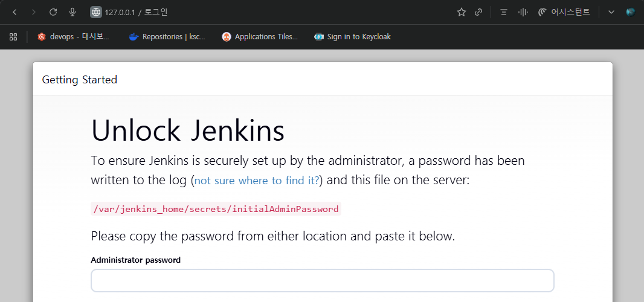The height and width of the screenshot is (302, 644).
Task: Open the Applications Tiles... bookmark
Action: click(x=260, y=37)
